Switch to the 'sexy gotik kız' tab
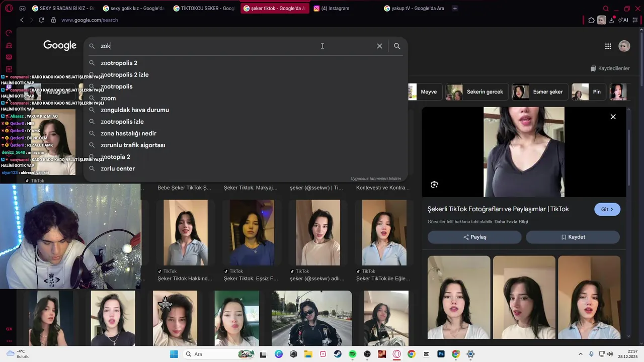 tap(134, 8)
